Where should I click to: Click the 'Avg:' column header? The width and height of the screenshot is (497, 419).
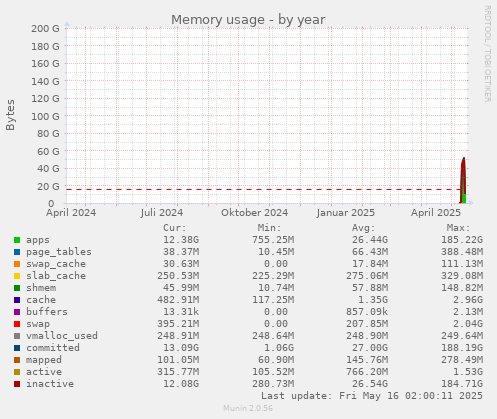[x=364, y=228]
